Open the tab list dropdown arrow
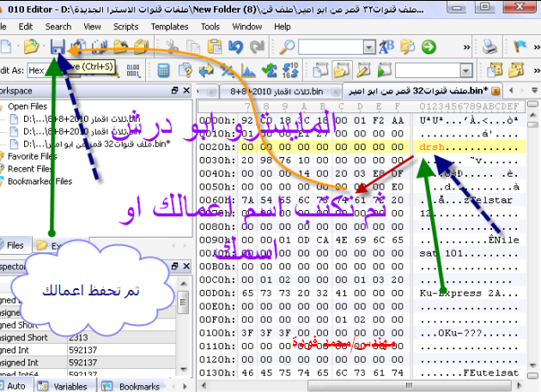Screen dimensions: 541x392 pos(534,91)
